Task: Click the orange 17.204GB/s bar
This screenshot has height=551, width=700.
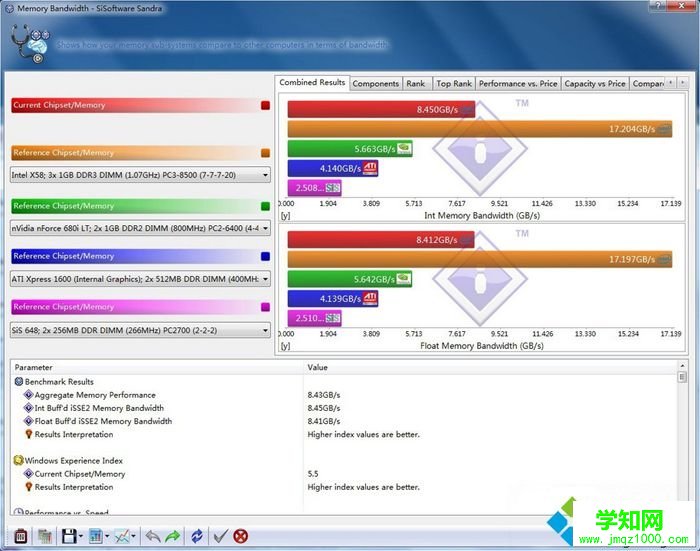Action: coord(480,129)
